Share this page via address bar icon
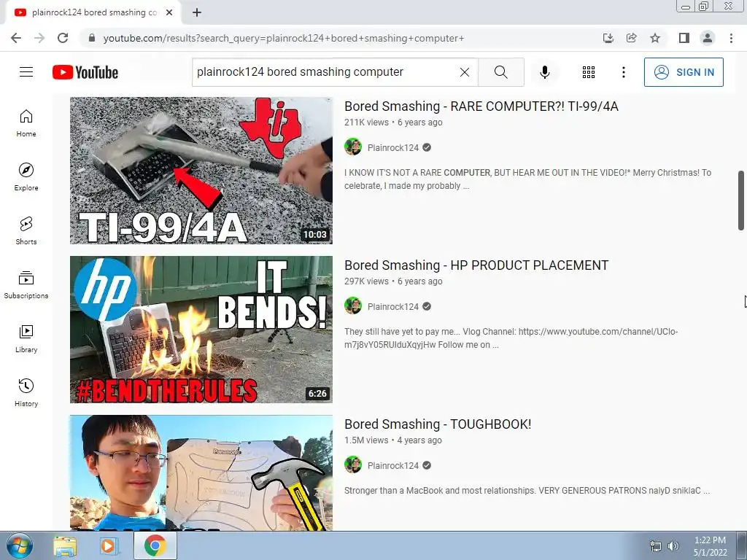The image size is (747, 560). point(632,38)
